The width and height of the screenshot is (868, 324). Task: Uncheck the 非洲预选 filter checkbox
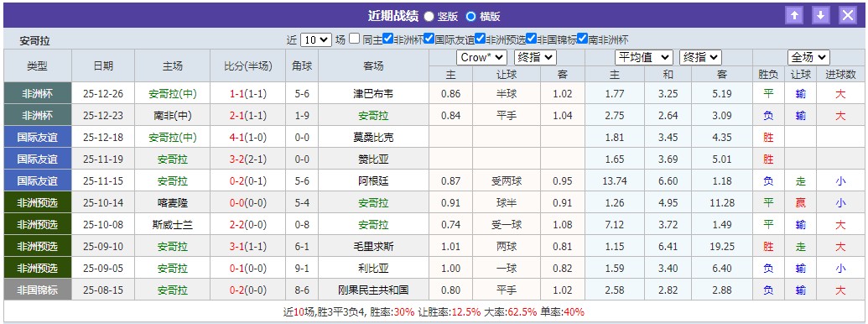(481, 39)
